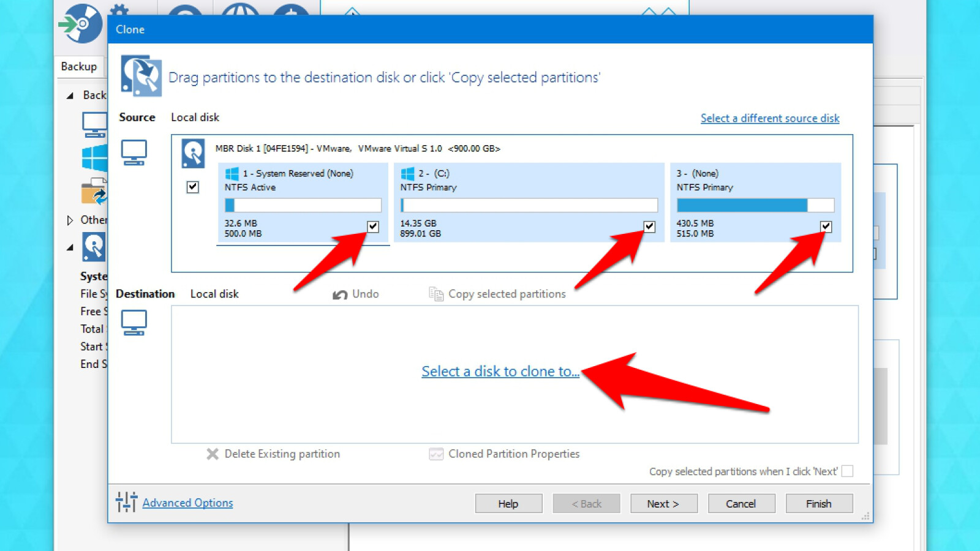
Task: Uncheck the System Reserved partition checkbox
Action: coord(373,227)
